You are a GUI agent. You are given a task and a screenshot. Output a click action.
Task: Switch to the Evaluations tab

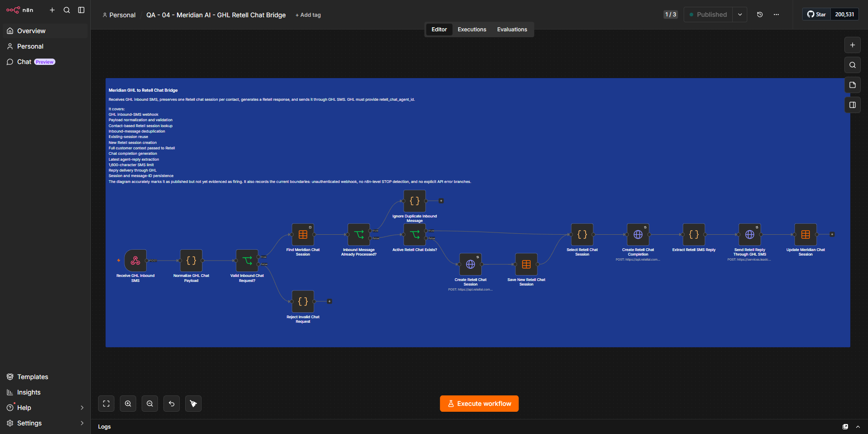tap(512, 30)
